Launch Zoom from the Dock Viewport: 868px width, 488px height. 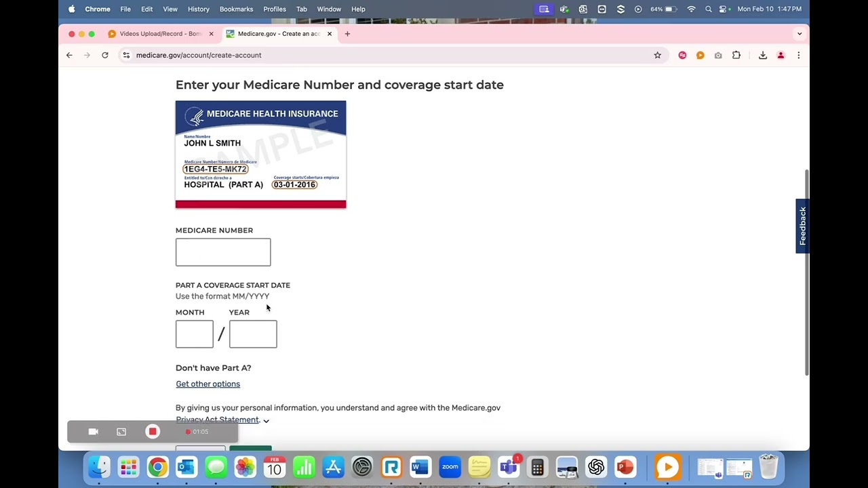450,467
